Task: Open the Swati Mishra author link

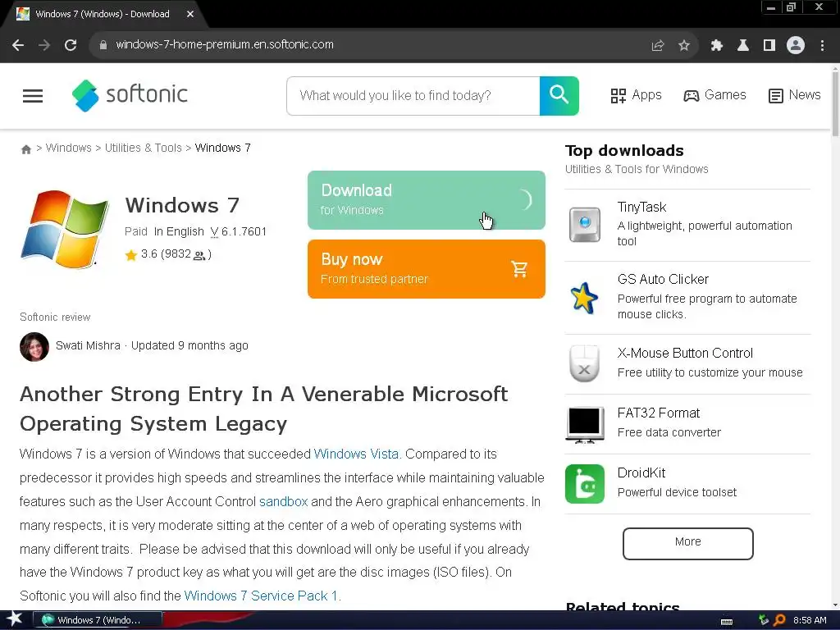Action: pyautogui.click(x=88, y=345)
